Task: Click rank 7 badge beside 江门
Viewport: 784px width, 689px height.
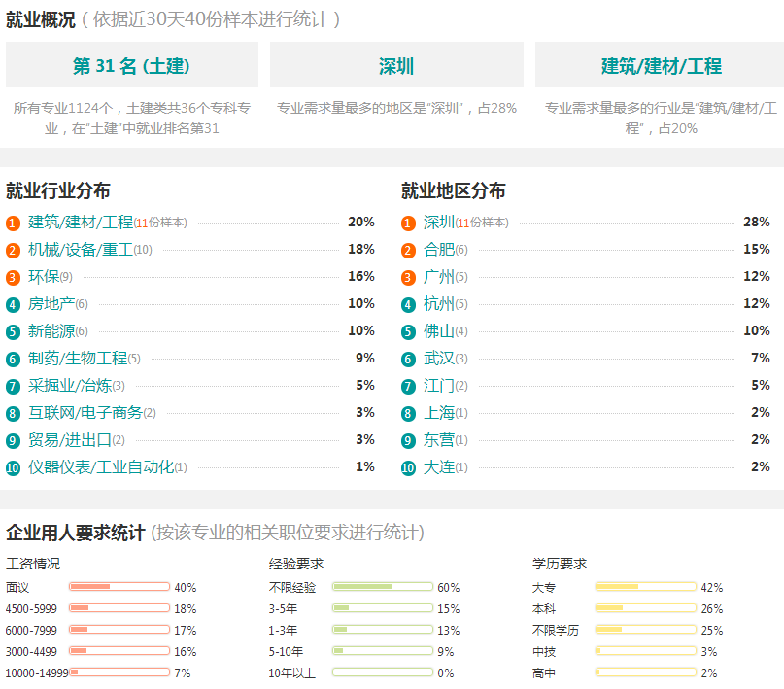Action: click(x=408, y=386)
